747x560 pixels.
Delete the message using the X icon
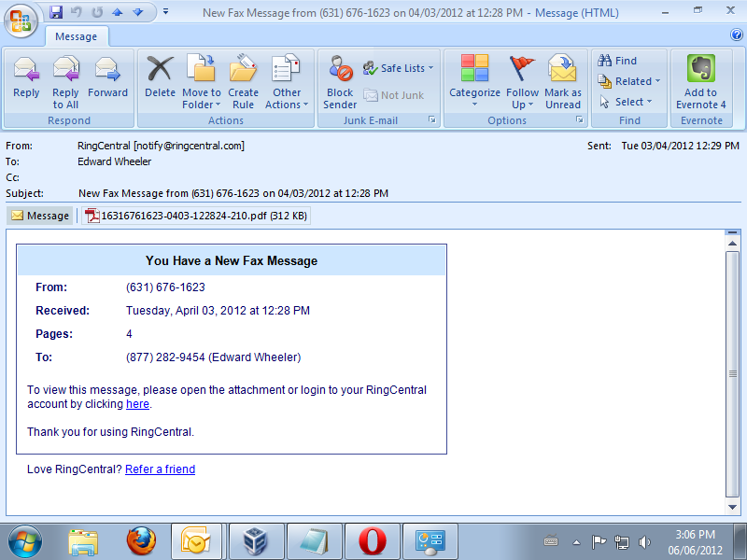[x=160, y=78]
